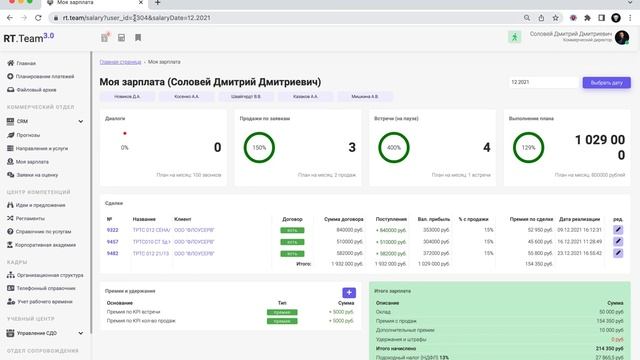The image size is (640, 360).
Task: Edit deal 9322 with pencil icon
Action: tap(618, 230)
